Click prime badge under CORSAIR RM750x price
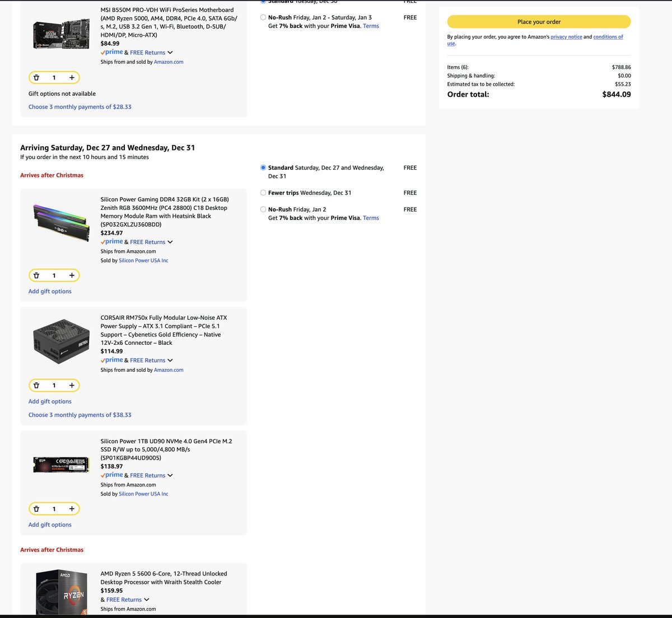672x618 pixels. click(112, 360)
